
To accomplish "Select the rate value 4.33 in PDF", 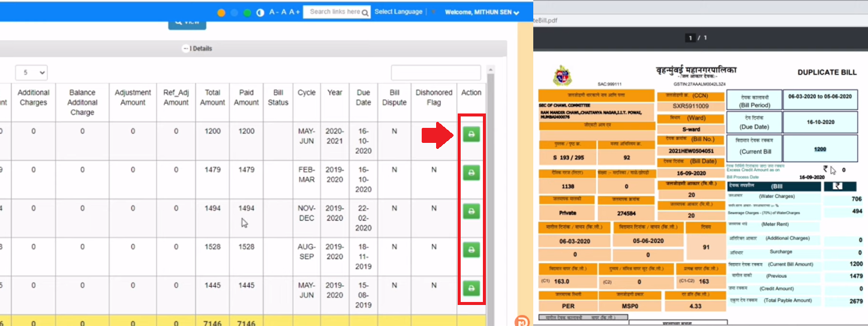I will click(x=695, y=306).
